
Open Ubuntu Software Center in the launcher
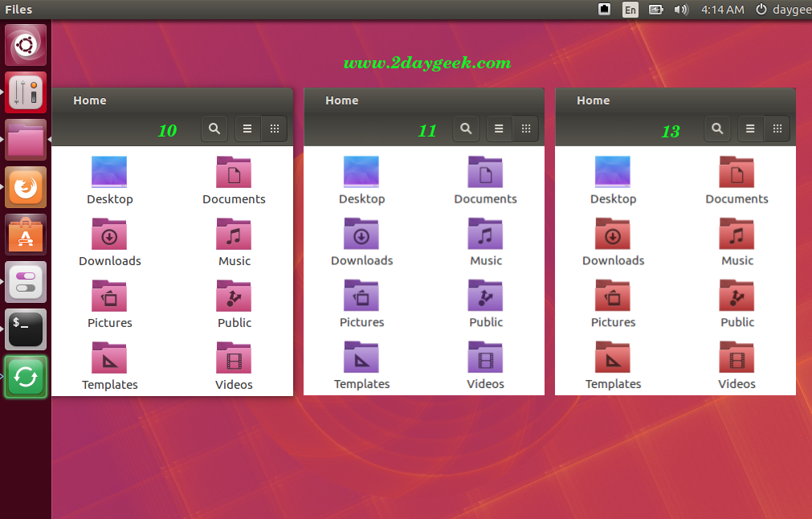tap(26, 235)
